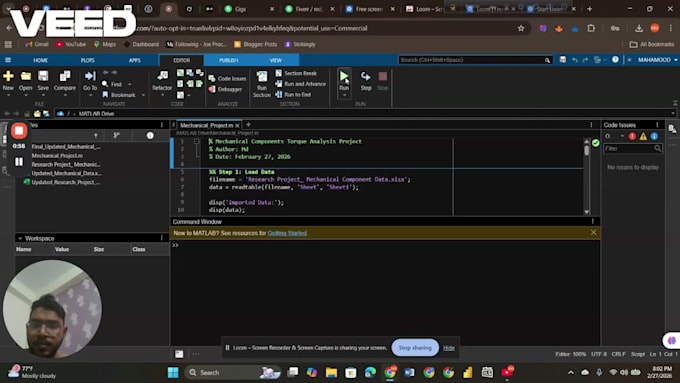Stop the Loom recording with red button
The width and height of the screenshot is (680, 383).
[19, 131]
